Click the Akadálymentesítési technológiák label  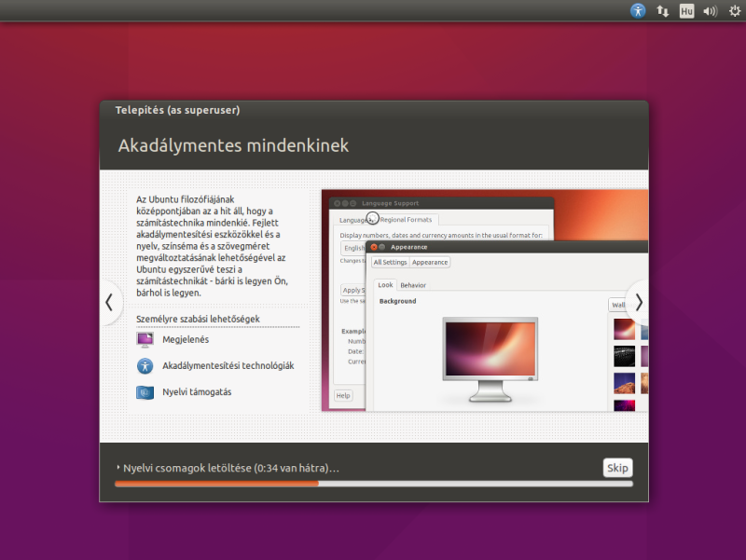[228, 365]
